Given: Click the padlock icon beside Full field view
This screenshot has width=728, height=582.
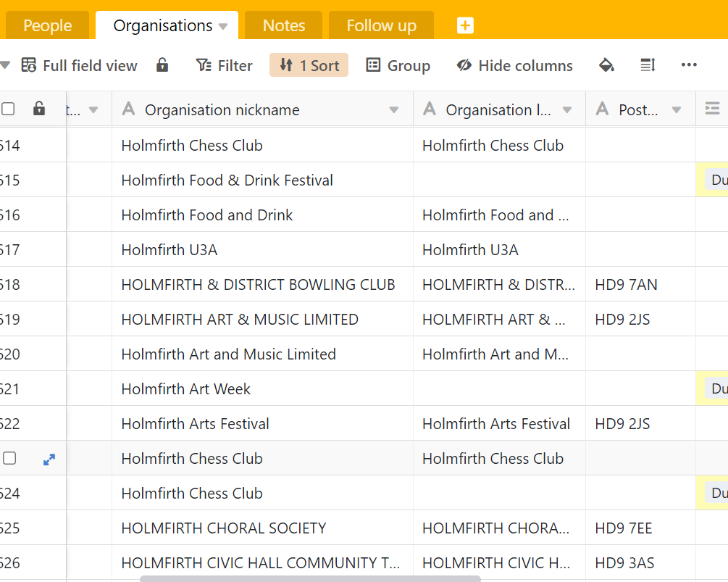Looking at the screenshot, I should point(162,65).
